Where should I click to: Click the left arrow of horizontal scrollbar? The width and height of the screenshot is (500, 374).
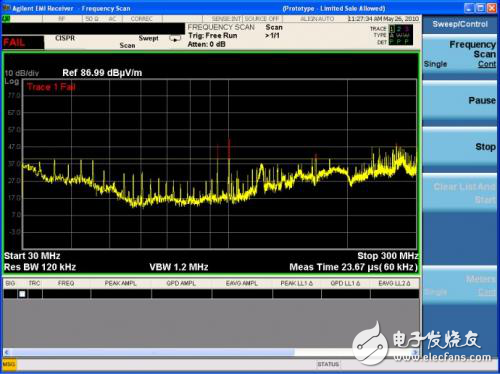7,352
